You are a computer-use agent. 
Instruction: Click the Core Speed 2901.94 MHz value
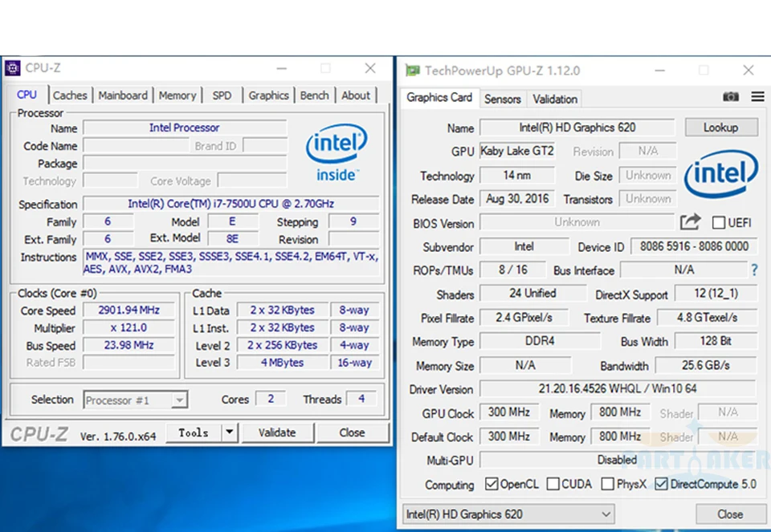[128, 310]
